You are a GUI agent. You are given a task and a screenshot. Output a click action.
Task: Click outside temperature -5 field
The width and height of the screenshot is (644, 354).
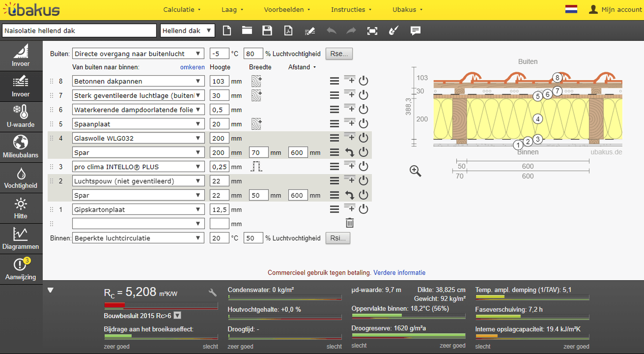click(x=219, y=53)
